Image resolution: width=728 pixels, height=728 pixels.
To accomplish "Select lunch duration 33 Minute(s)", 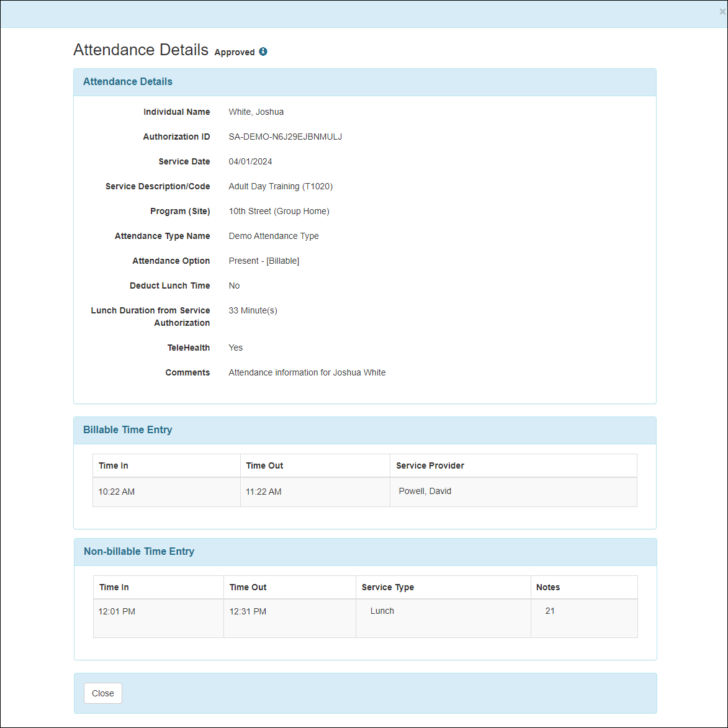I will click(253, 310).
